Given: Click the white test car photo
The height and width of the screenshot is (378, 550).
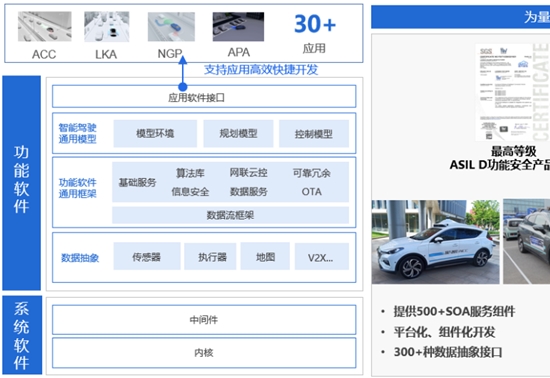Looking at the screenshot, I should tap(436, 242).
